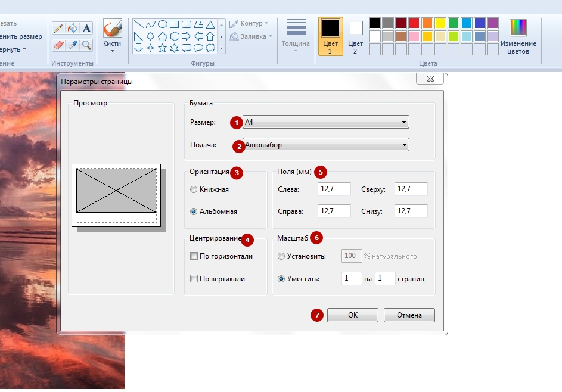562x392 pixels.
Task: Open the Кисти brushes tool
Action: 112,36
